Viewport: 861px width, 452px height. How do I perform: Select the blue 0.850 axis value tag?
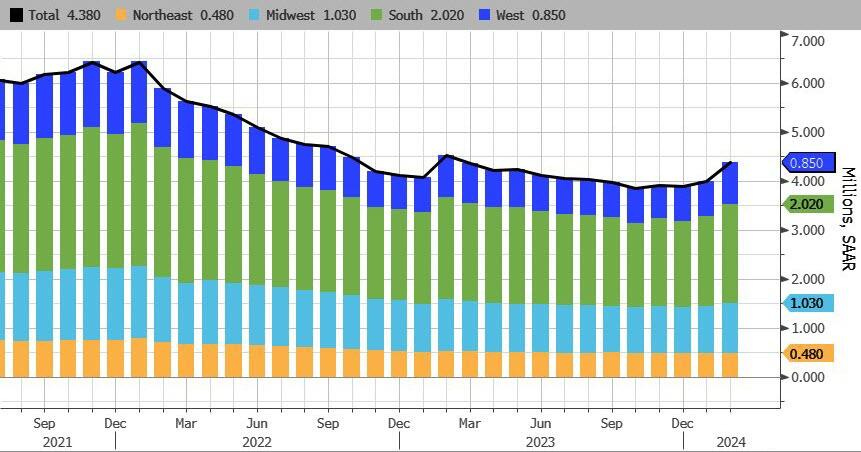[x=805, y=163]
